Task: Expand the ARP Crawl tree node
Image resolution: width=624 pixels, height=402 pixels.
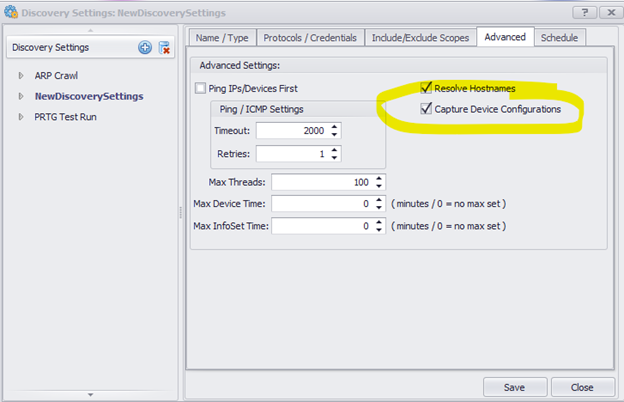Action: [x=21, y=76]
